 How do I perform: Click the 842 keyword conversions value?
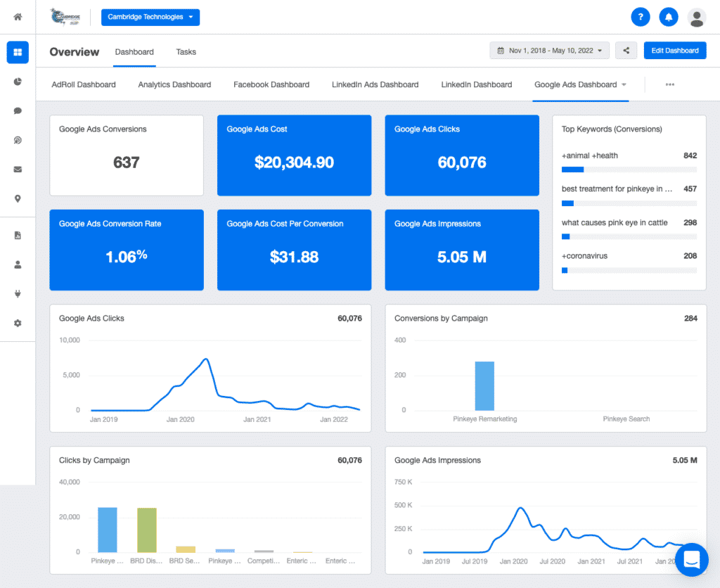coord(690,155)
